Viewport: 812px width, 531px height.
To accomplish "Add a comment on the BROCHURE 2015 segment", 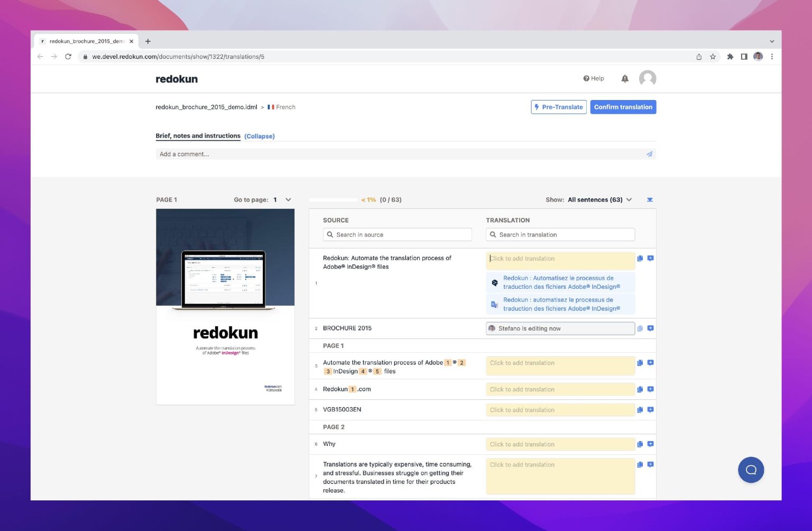I will (x=651, y=328).
